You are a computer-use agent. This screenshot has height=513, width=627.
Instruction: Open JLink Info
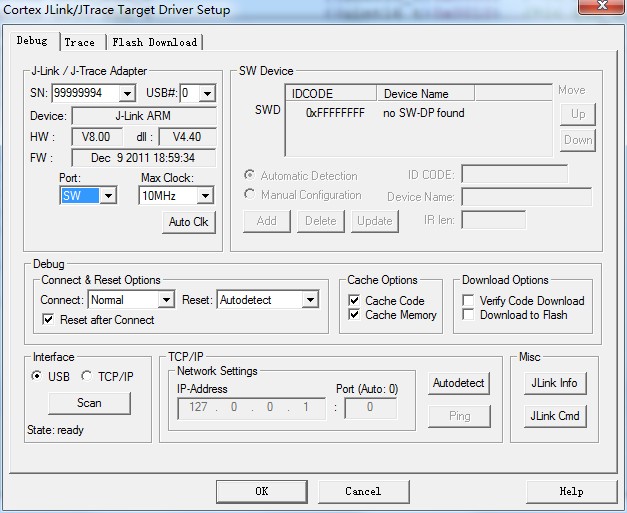(555, 383)
